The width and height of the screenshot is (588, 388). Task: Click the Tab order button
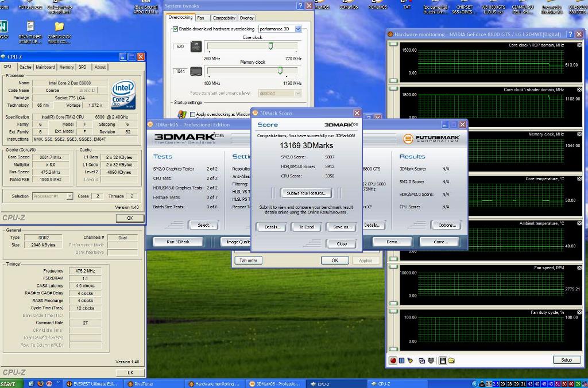(x=248, y=261)
